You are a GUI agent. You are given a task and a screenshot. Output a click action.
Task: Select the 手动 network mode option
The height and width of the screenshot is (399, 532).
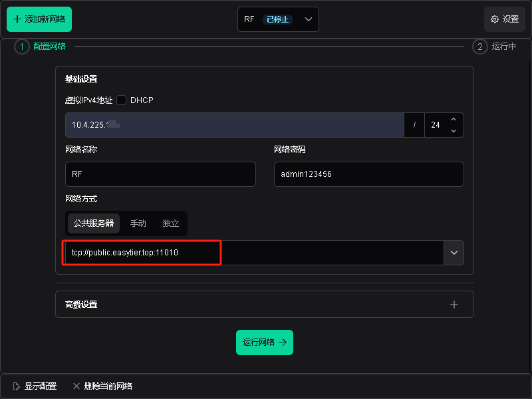(x=138, y=223)
